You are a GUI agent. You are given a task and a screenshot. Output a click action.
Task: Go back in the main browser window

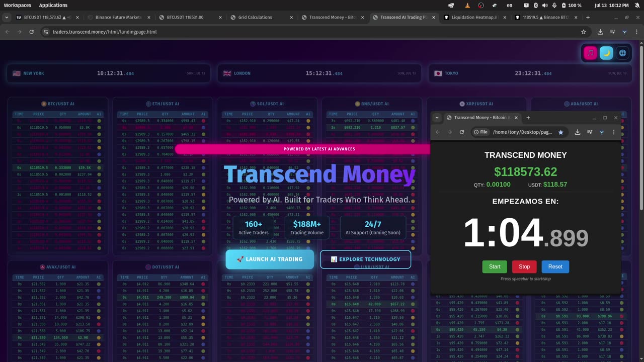[x=7, y=32]
